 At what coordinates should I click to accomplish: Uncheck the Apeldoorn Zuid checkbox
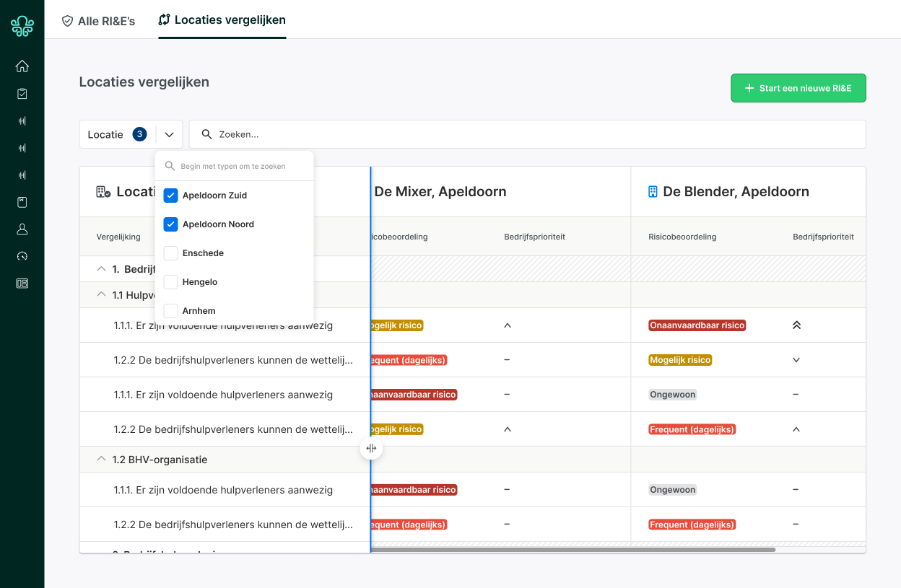(x=170, y=196)
